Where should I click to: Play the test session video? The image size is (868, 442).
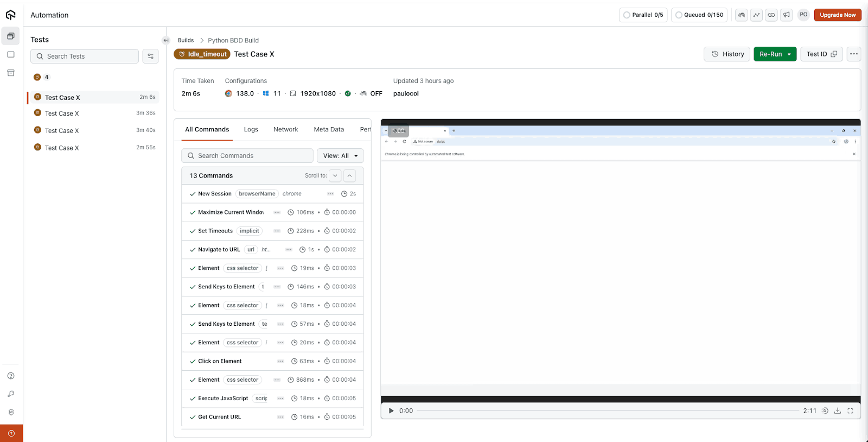(x=391, y=411)
